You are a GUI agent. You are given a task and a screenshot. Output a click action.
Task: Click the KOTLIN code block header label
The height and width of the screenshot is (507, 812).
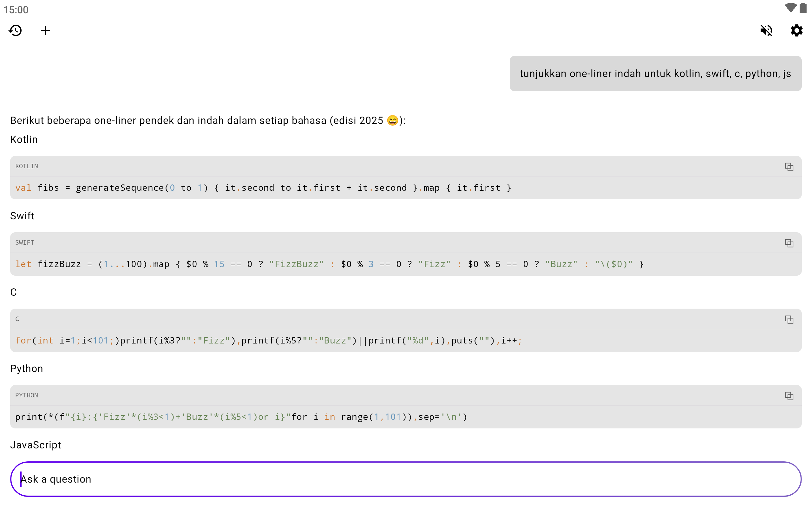click(27, 166)
